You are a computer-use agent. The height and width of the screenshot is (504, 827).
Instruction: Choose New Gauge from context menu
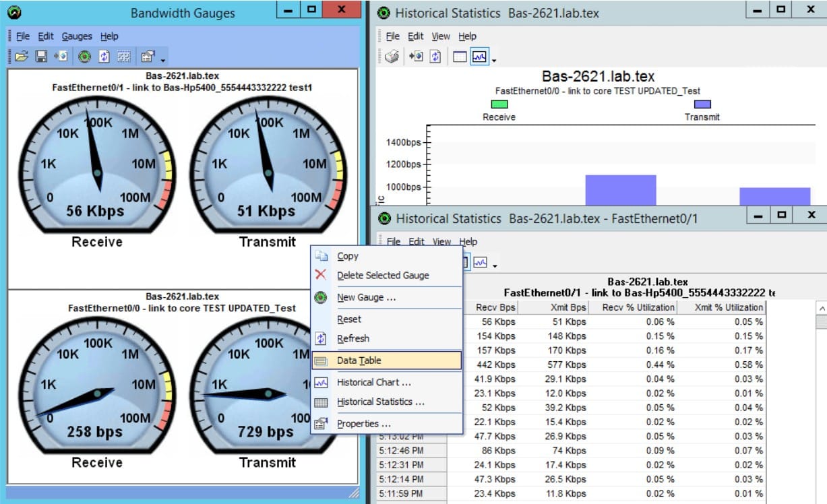[387, 297]
